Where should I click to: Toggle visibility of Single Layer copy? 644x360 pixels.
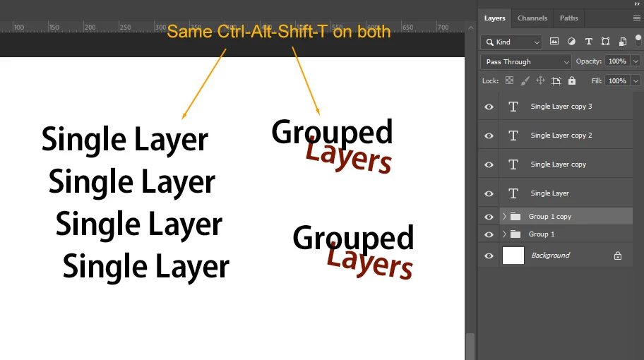(489, 164)
